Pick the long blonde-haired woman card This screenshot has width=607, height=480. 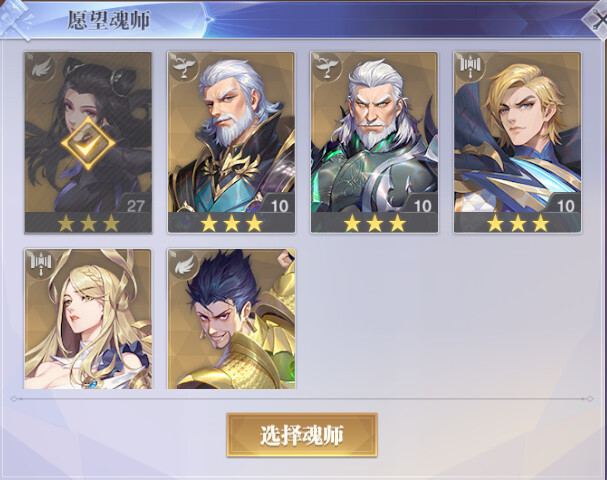(88, 319)
